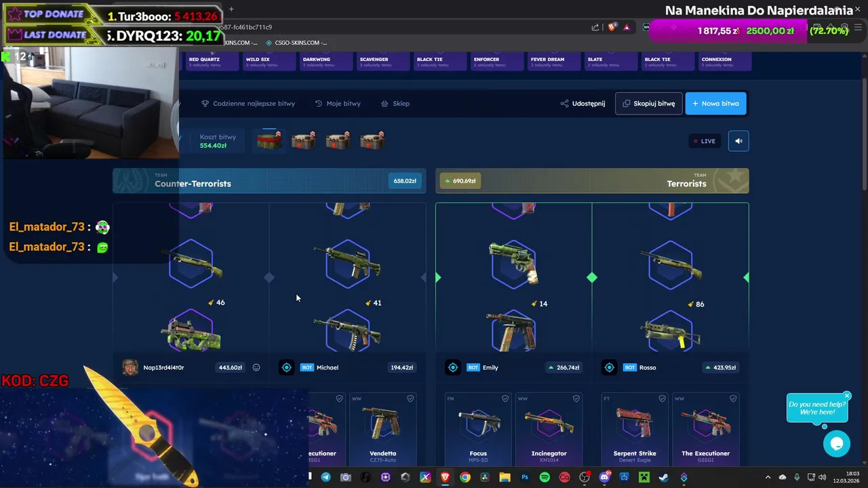Viewport: 868px width, 488px height.
Task: Open the Focus MP5-SD skin card
Action: coord(478,429)
